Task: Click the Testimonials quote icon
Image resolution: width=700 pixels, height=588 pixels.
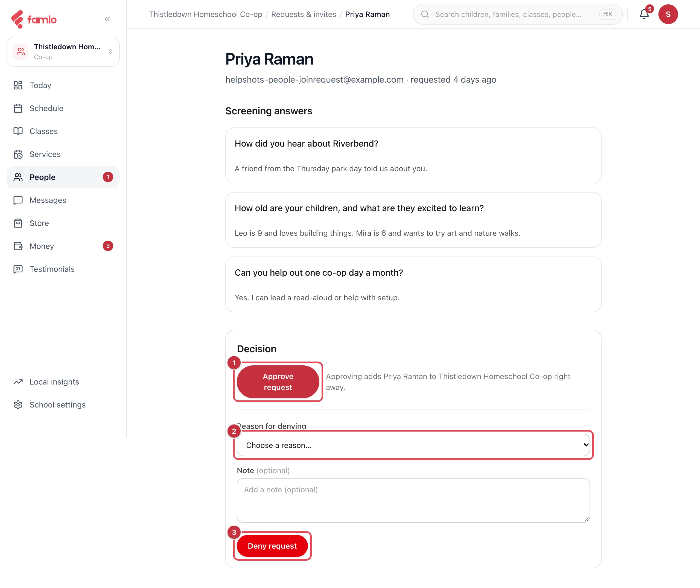Action: [x=18, y=269]
